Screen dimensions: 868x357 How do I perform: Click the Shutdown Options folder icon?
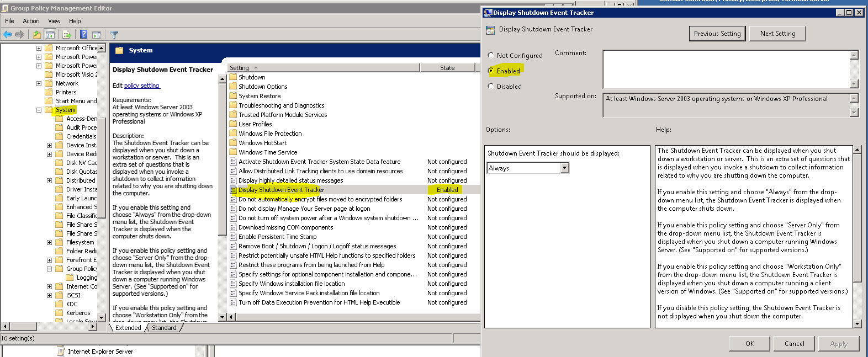pyautogui.click(x=233, y=87)
